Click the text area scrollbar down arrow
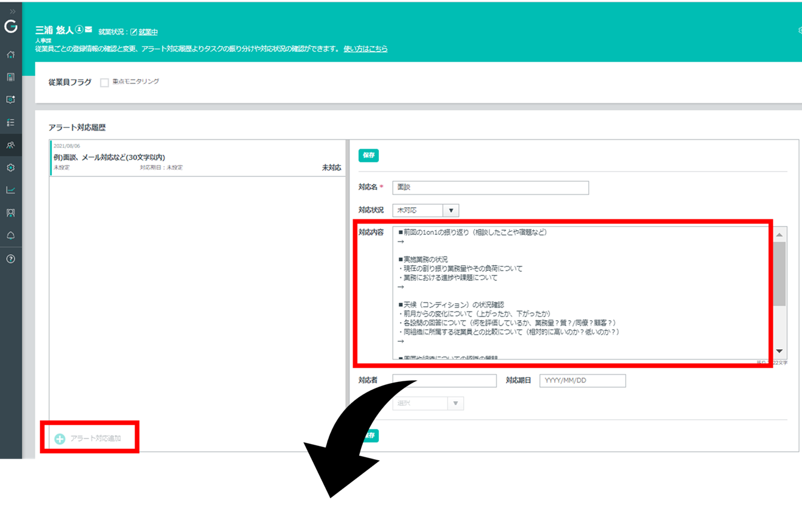The height and width of the screenshot is (532, 802). (779, 351)
